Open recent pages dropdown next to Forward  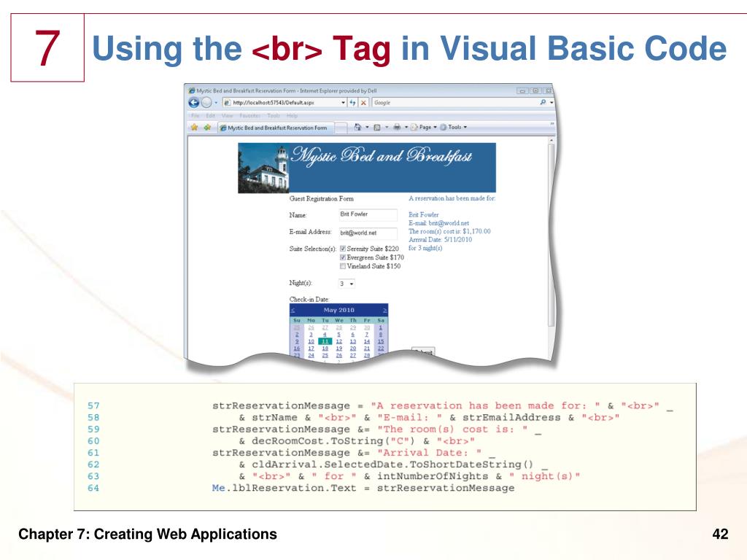[x=216, y=102]
